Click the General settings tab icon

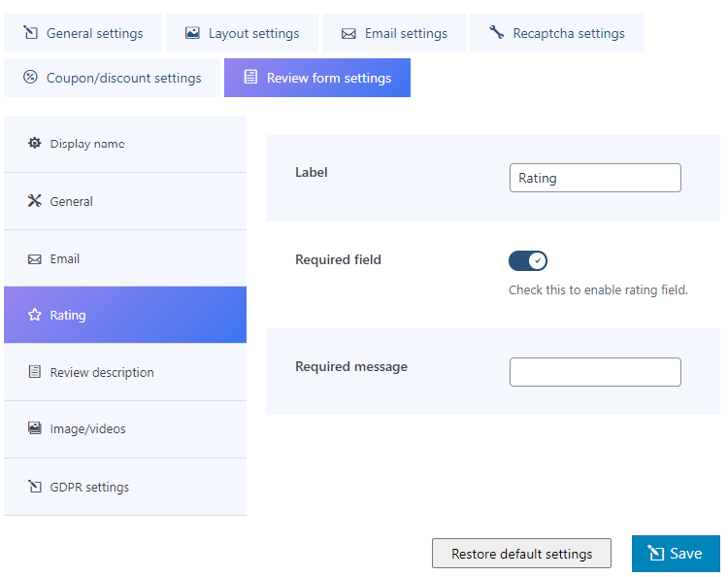[31, 32]
